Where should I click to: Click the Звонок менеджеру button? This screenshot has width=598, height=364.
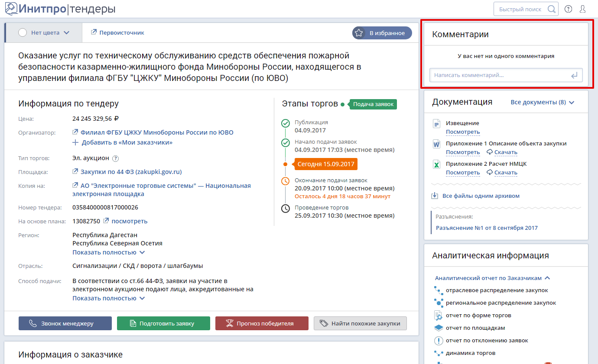pos(65,323)
